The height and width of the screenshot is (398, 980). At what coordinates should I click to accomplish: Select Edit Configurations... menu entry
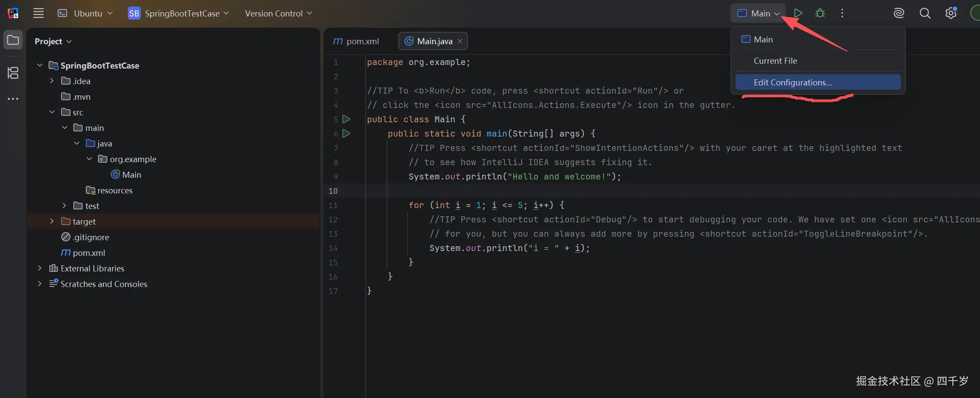pos(792,82)
